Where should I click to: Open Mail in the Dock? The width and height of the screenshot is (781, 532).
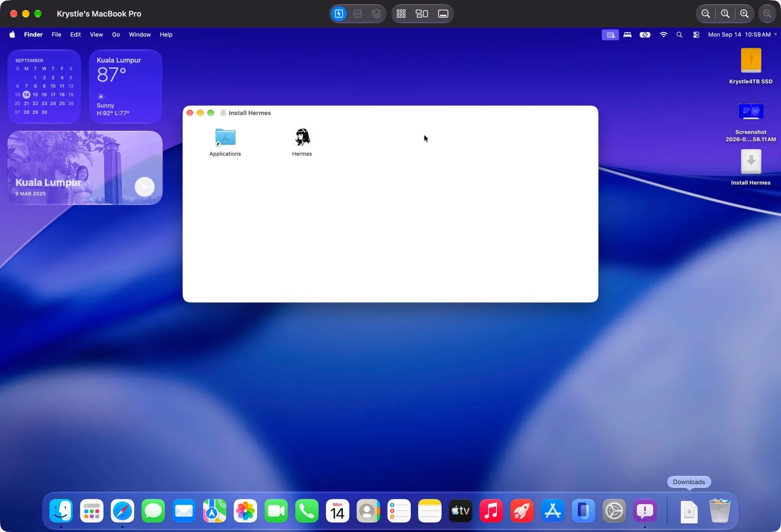(x=184, y=510)
